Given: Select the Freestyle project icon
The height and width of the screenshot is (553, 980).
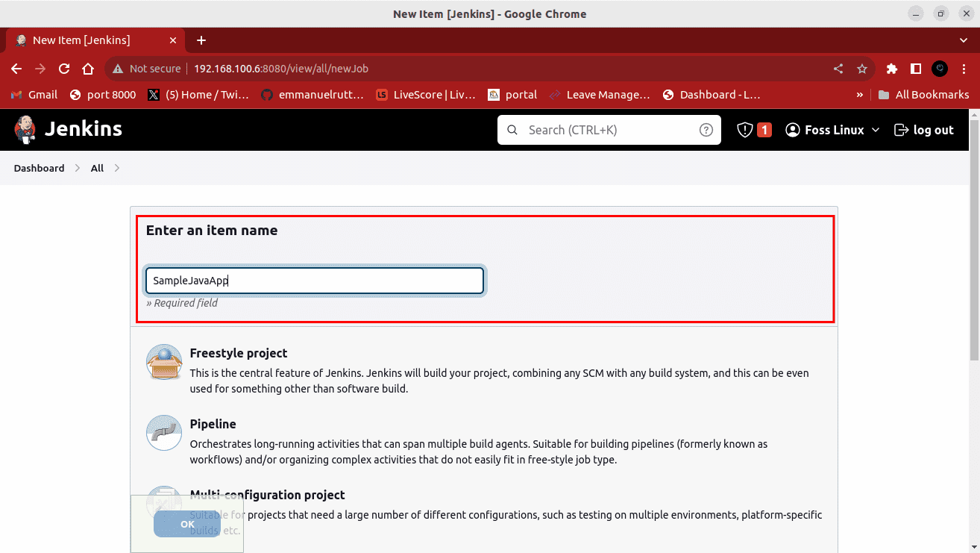Looking at the screenshot, I should pos(164,363).
